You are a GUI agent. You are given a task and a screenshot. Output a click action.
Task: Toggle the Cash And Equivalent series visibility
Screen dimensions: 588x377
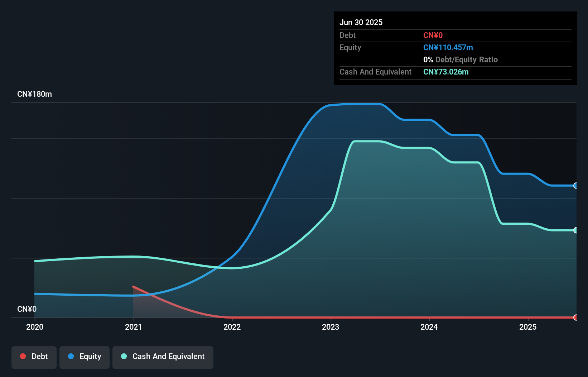pos(163,357)
